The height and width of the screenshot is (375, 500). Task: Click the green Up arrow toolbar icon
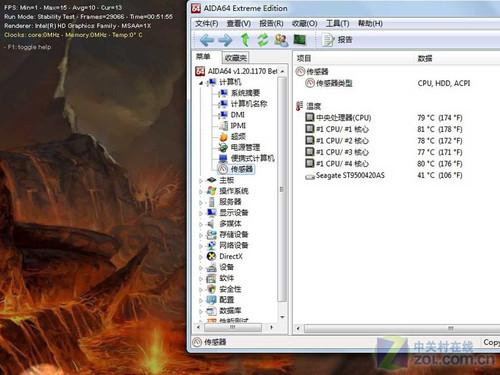point(245,40)
